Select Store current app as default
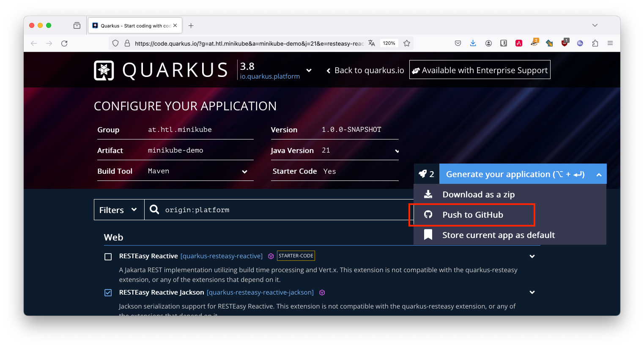 coord(510,235)
